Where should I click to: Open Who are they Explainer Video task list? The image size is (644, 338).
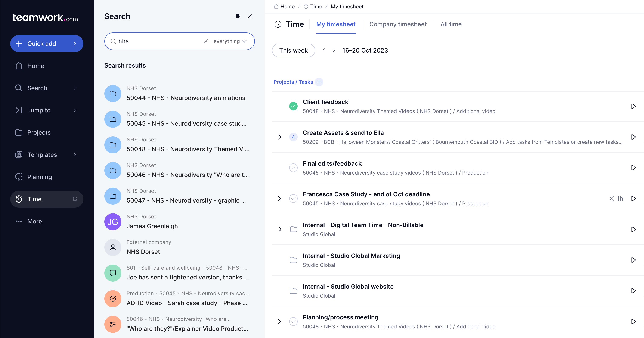pyautogui.click(x=179, y=324)
